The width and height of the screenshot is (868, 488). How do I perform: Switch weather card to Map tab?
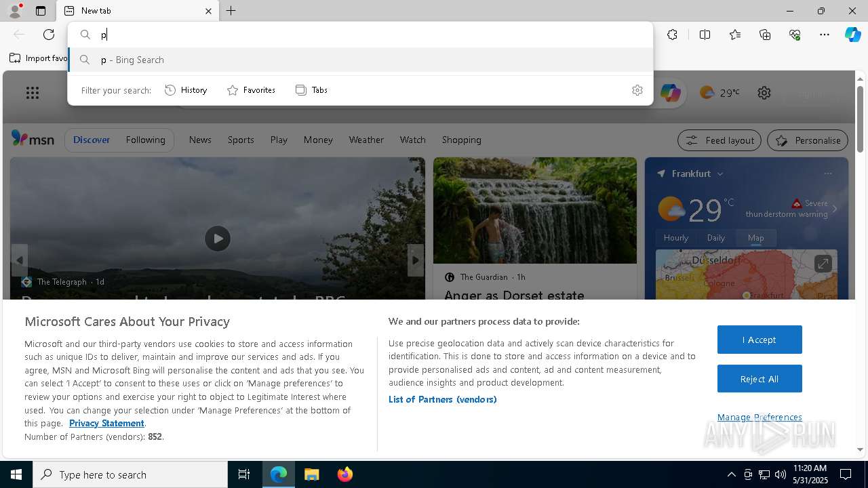(755, 238)
